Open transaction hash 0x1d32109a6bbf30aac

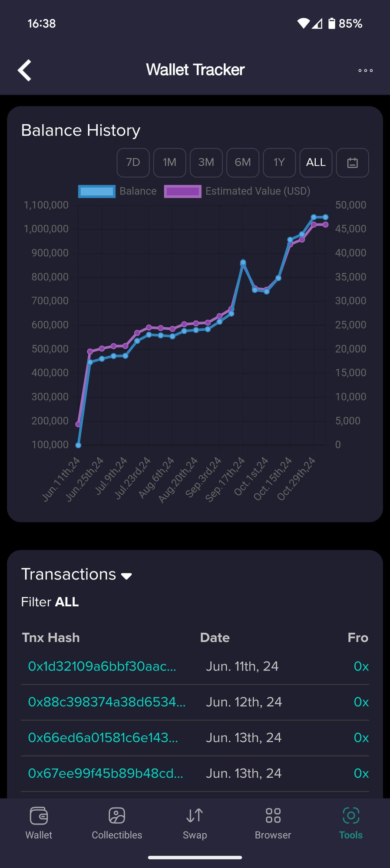102,666
